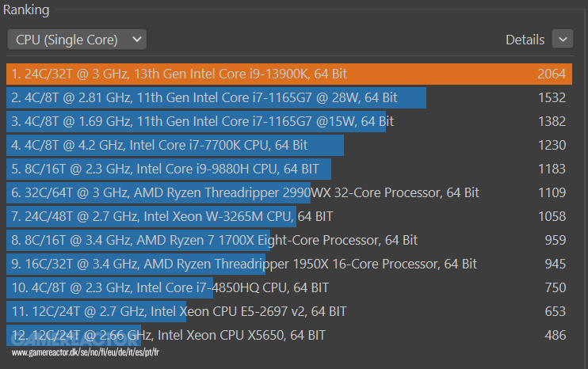Select the Intel Core i7-7700K row
The height and width of the screenshot is (369, 588).
coord(289,146)
